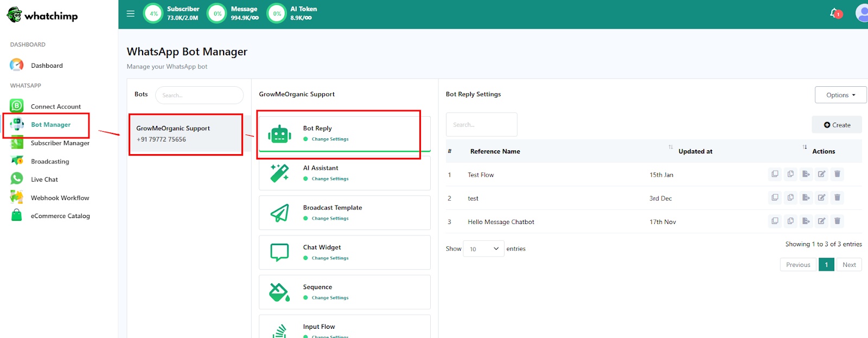The image size is (868, 338).
Task: Go to the Previous page of entries
Action: coord(798,265)
